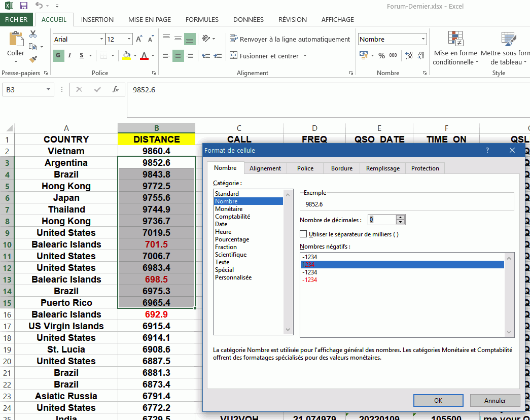530x420 pixels.
Task: Click the percent style icon
Action: pos(381,56)
